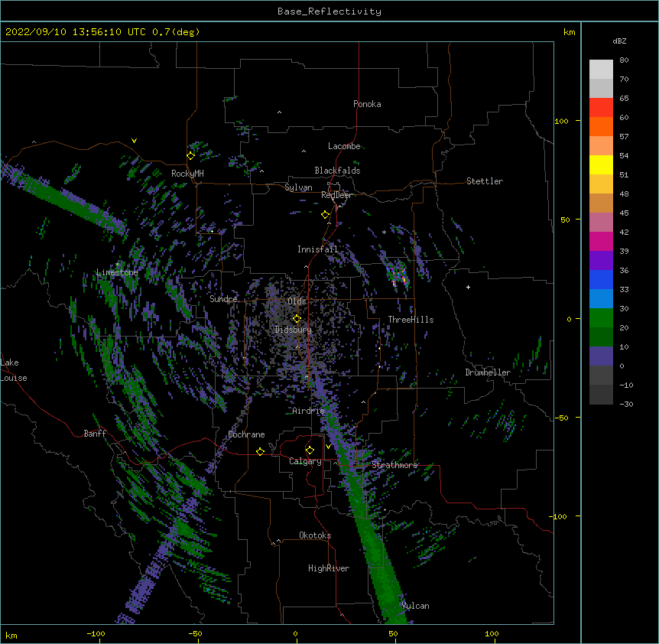Click the RockyMH label

click(187, 174)
